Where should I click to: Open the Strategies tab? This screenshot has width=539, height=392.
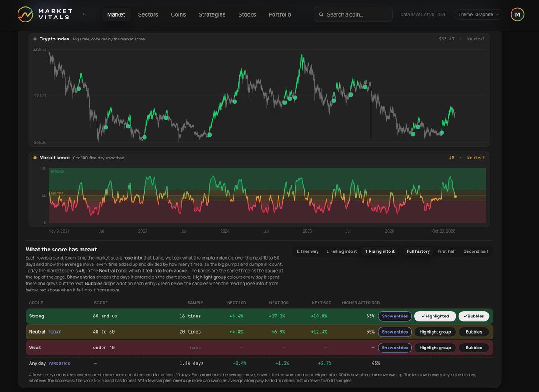[x=212, y=14]
